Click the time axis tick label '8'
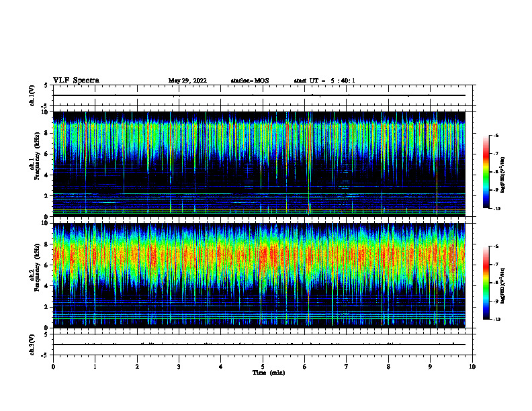Image resolution: width=532 pixels, height=411 pixels. click(388, 367)
